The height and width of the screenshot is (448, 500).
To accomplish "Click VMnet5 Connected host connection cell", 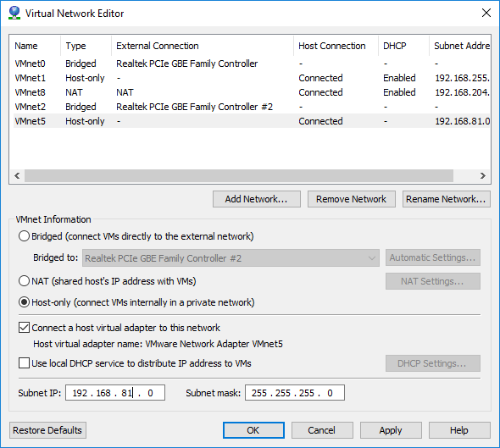I will click(x=320, y=121).
